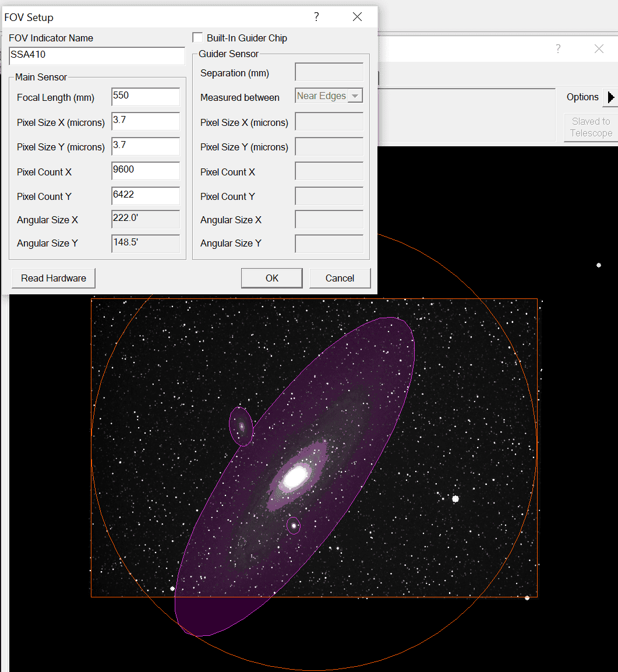Focus the main sensor Pixel Count X field

[146, 171]
